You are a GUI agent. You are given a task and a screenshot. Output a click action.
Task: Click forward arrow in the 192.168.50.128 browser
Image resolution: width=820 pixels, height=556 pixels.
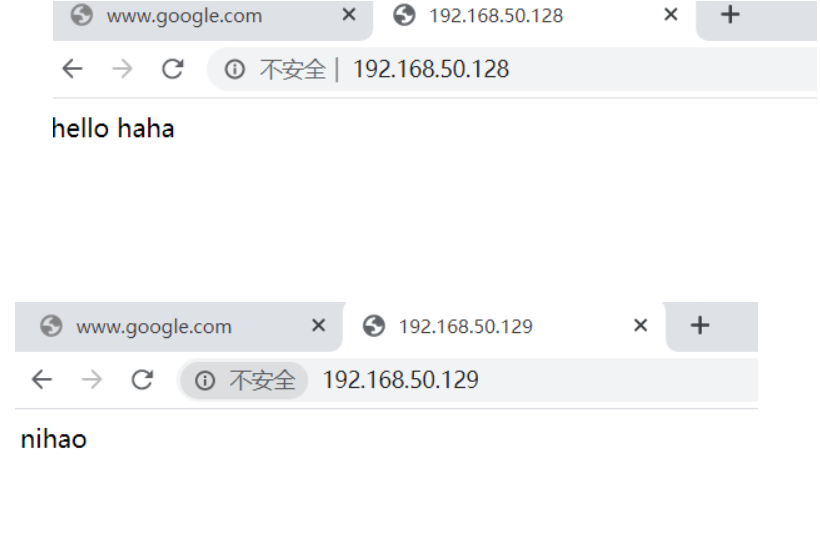pos(122,69)
